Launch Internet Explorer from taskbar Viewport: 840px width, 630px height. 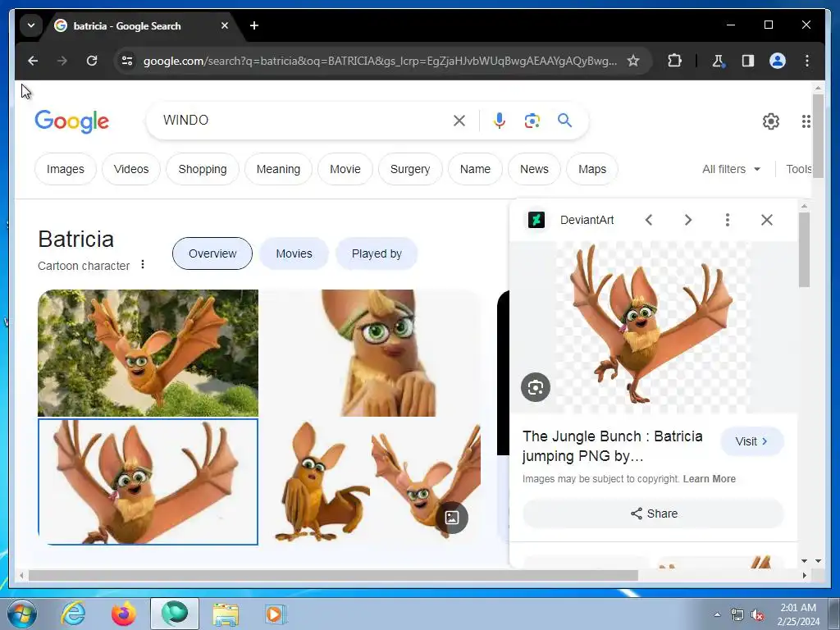[x=73, y=614]
